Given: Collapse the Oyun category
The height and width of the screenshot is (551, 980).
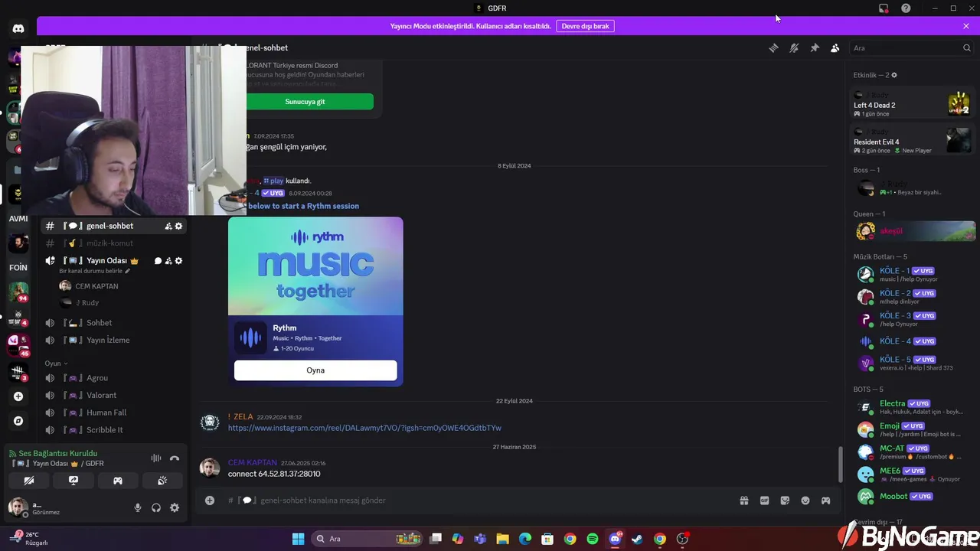Looking at the screenshot, I should pyautogui.click(x=56, y=364).
